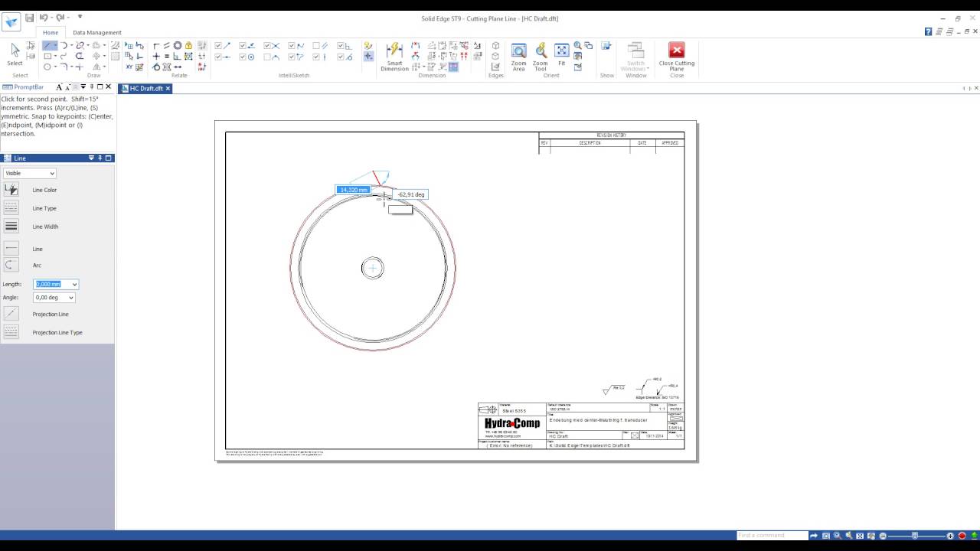Click the -62,91 deg dynamic angle box
980x551 pixels.
[x=411, y=194]
